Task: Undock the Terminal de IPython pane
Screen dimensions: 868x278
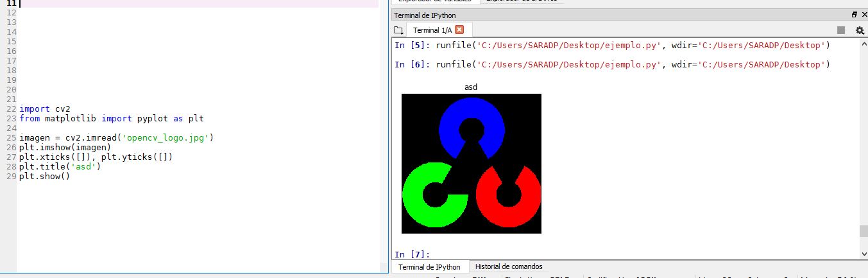Action: click(x=855, y=15)
